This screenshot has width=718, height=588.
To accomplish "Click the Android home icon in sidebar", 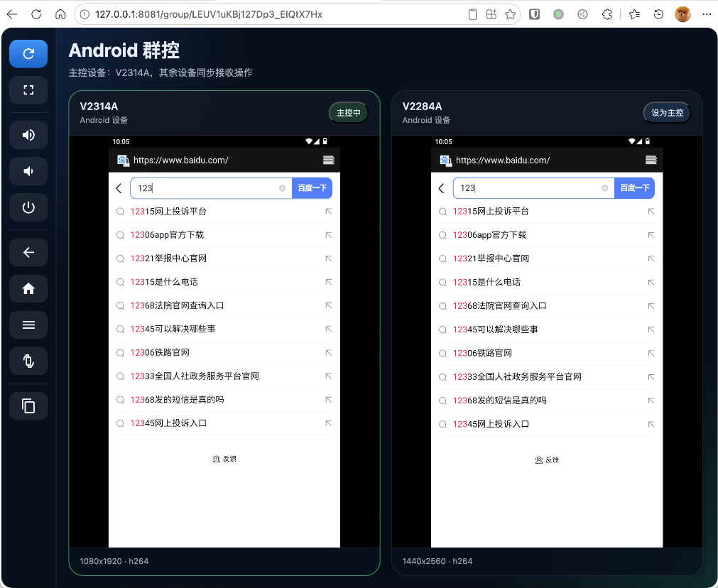I will (x=28, y=288).
